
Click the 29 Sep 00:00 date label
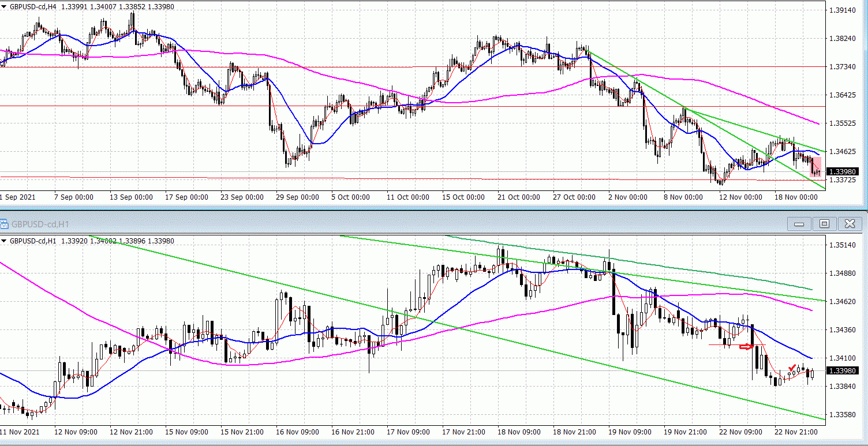coord(297,197)
